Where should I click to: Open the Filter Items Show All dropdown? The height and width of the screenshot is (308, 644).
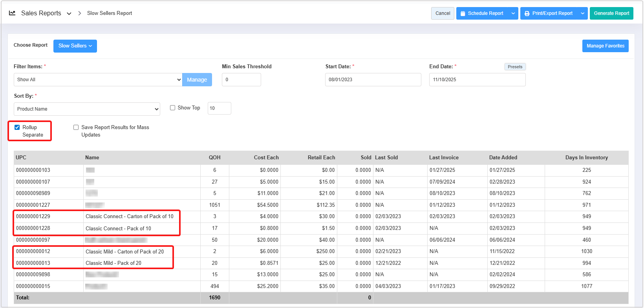coord(98,80)
